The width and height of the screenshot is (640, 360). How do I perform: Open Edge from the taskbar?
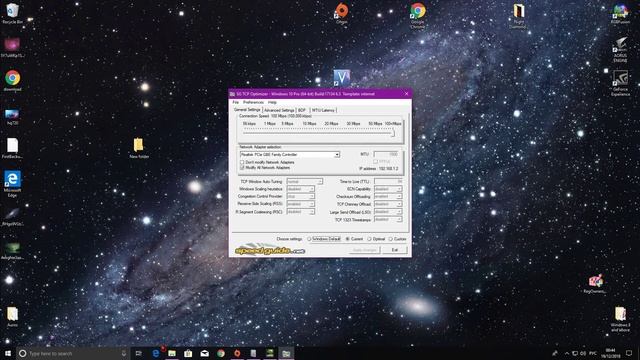tap(156, 353)
